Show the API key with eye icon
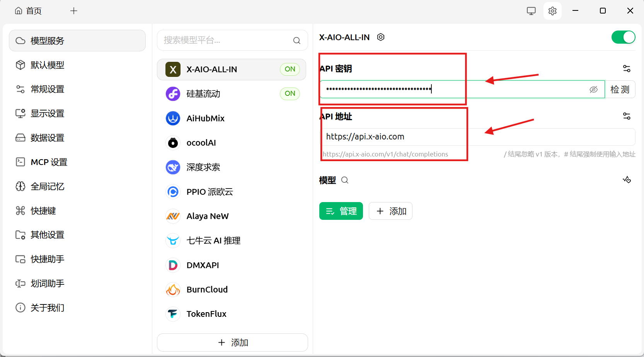The height and width of the screenshot is (357, 644). click(x=593, y=90)
